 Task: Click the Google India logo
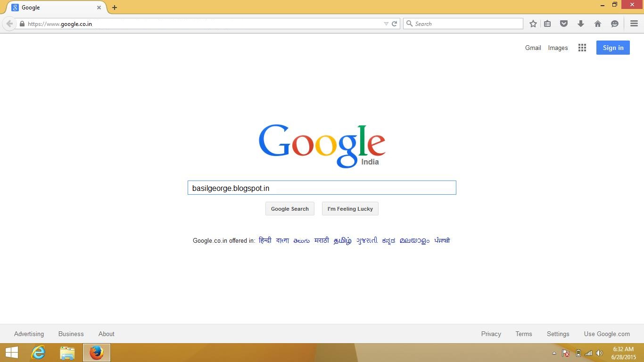point(322,145)
